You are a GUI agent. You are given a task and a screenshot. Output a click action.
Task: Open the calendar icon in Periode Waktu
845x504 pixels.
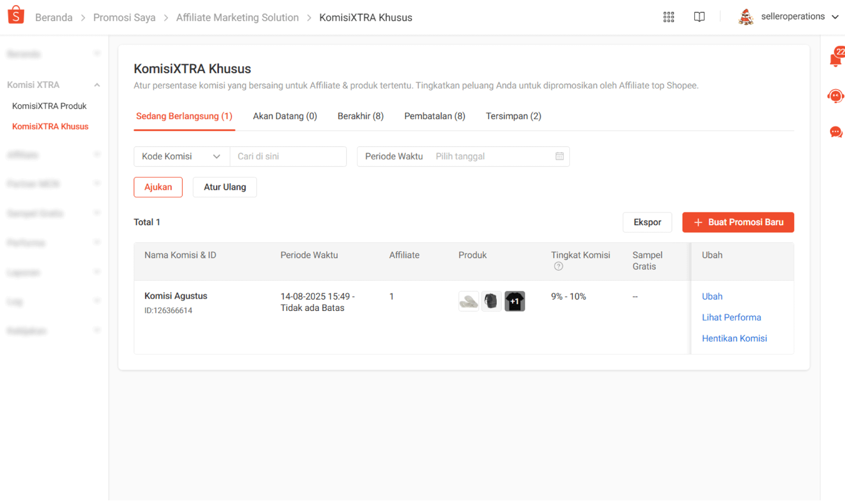559,156
